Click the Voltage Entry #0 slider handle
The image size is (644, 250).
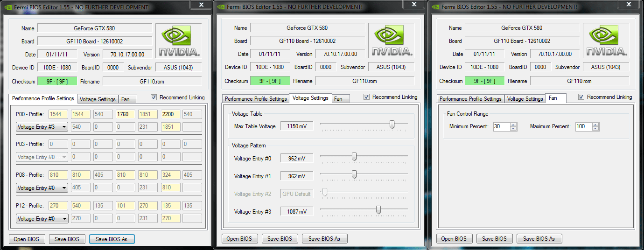(x=354, y=156)
